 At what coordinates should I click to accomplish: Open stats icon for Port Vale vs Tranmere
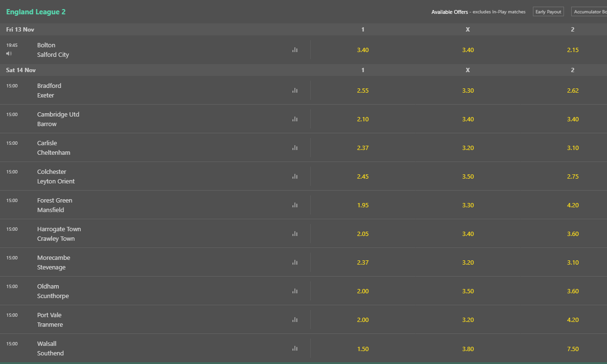[x=295, y=320]
